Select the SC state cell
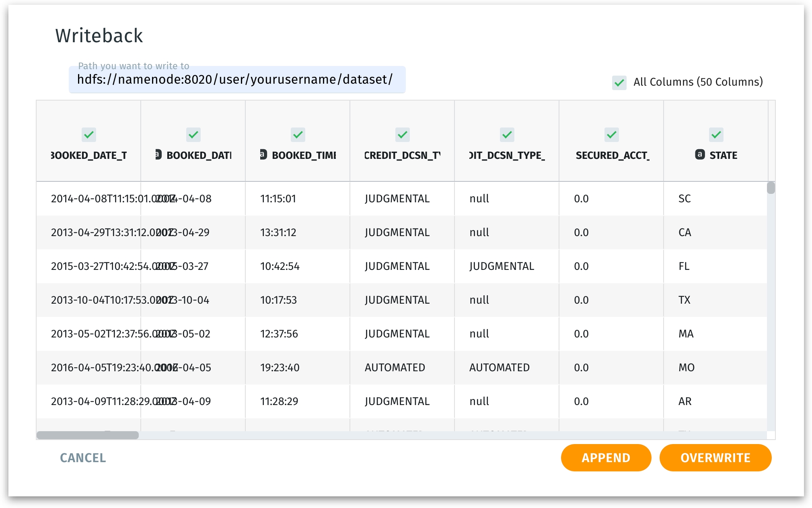Screen dimensions: 812x508 tap(685, 199)
